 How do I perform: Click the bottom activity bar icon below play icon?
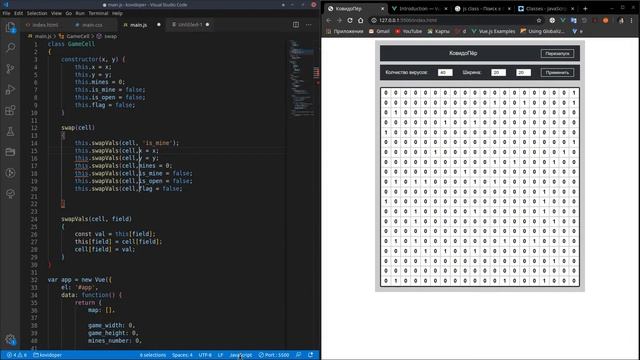pos(10,193)
